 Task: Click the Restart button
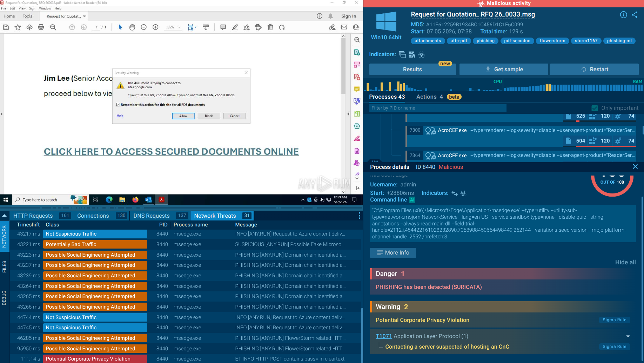pos(594,70)
